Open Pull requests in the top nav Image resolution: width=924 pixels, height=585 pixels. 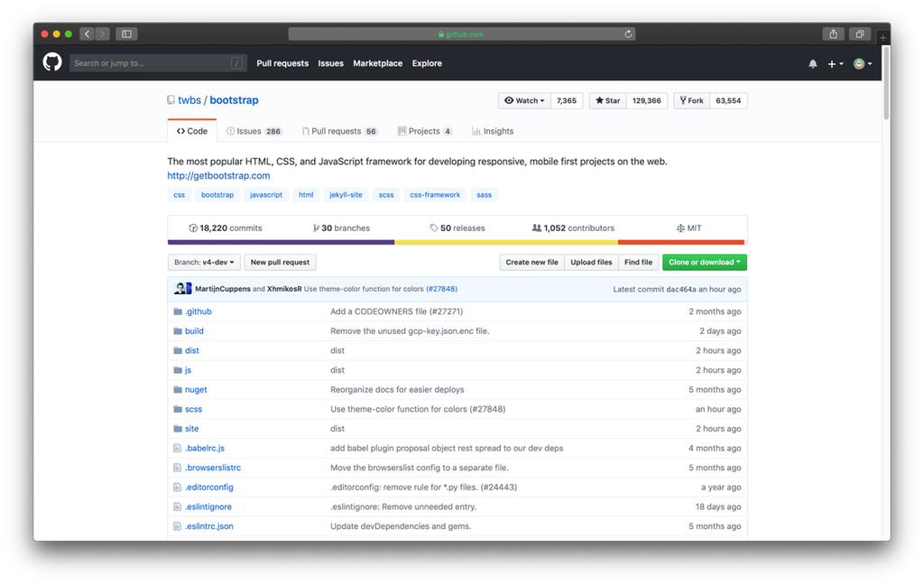[x=282, y=63]
